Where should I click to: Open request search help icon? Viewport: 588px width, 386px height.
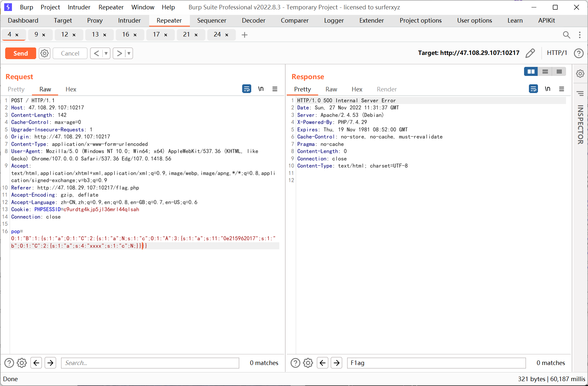point(9,363)
